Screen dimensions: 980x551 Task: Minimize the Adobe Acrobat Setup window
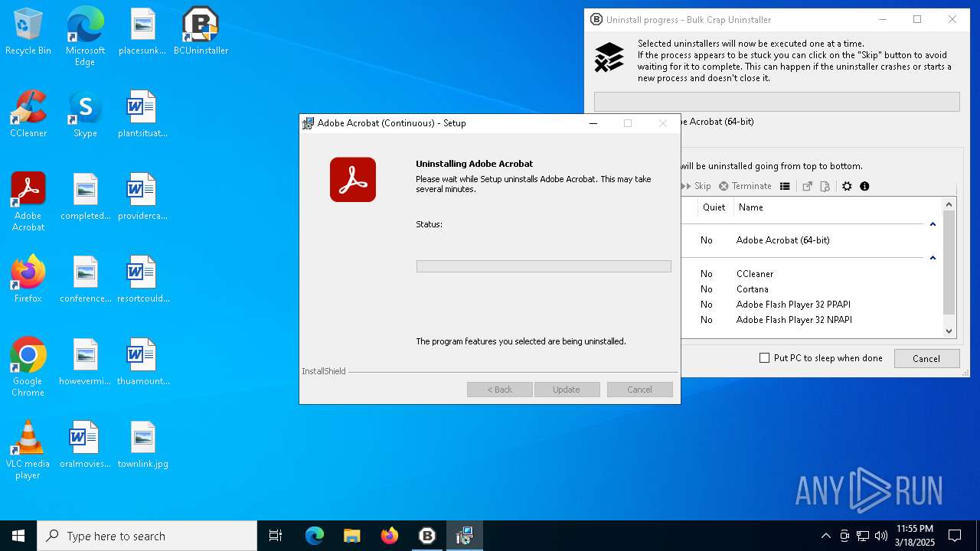(593, 123)
